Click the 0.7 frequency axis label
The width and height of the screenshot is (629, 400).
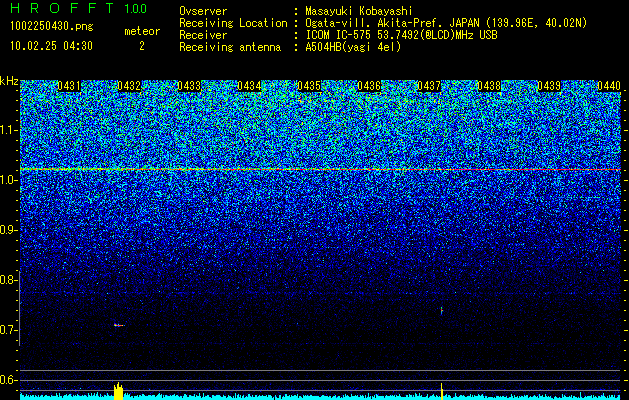[8, 330]
